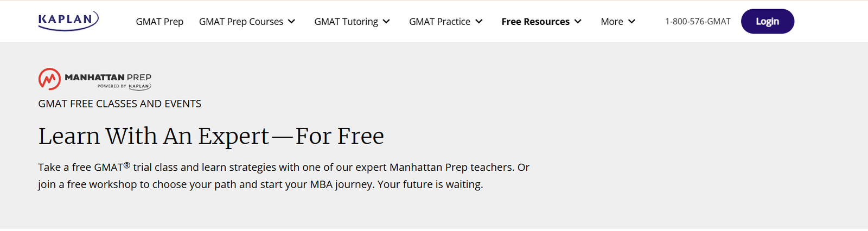Open the GMAT Prep page link

click(159, 22)
